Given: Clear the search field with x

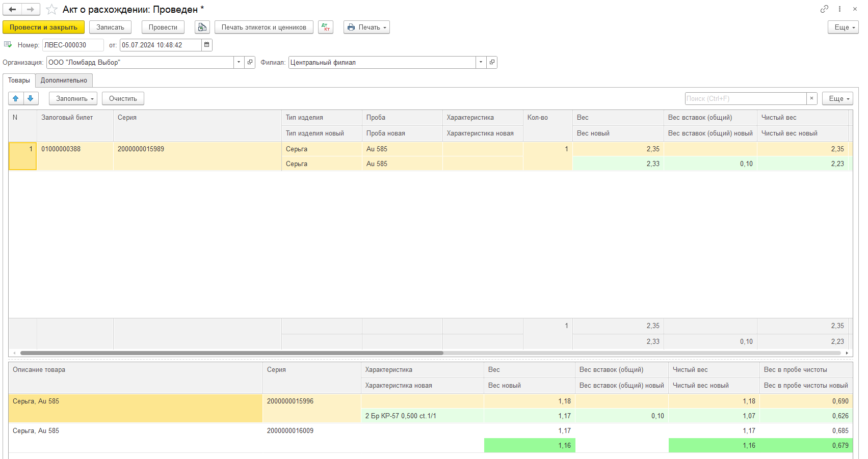Looking at the screenshot, I should click(x=812, y=98).
